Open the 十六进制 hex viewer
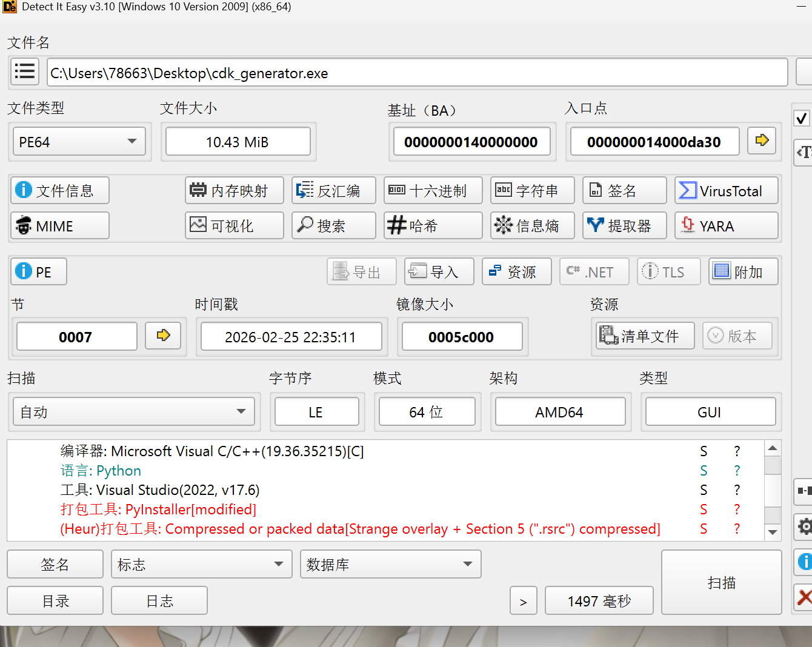 pyautogui.click(x=433, y=191)
